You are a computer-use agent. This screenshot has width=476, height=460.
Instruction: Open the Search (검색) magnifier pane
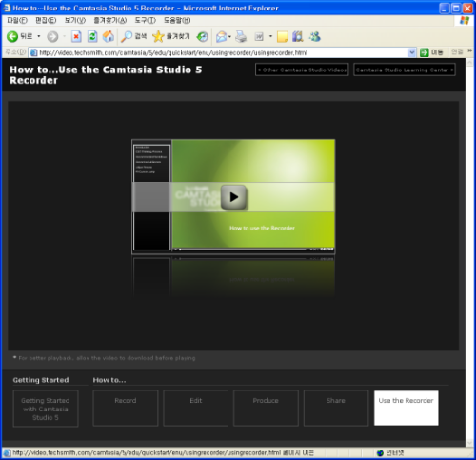tap(133, 37)
